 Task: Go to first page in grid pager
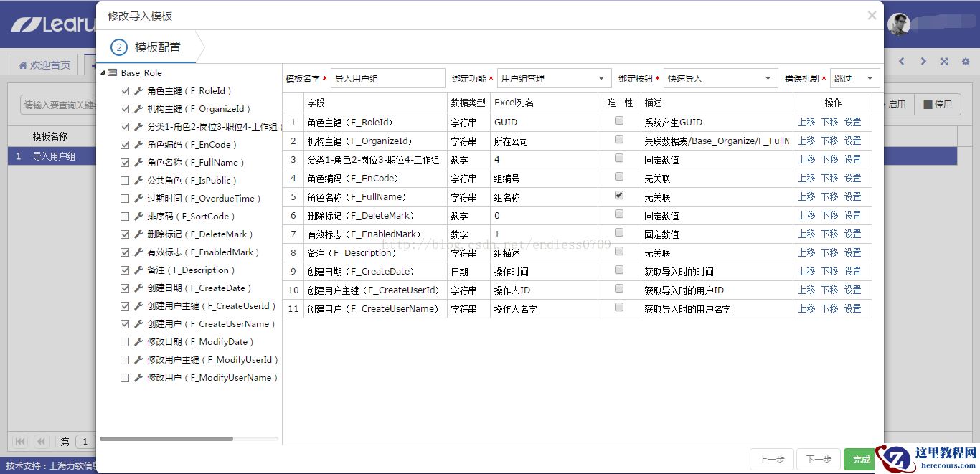pos(20,441)
